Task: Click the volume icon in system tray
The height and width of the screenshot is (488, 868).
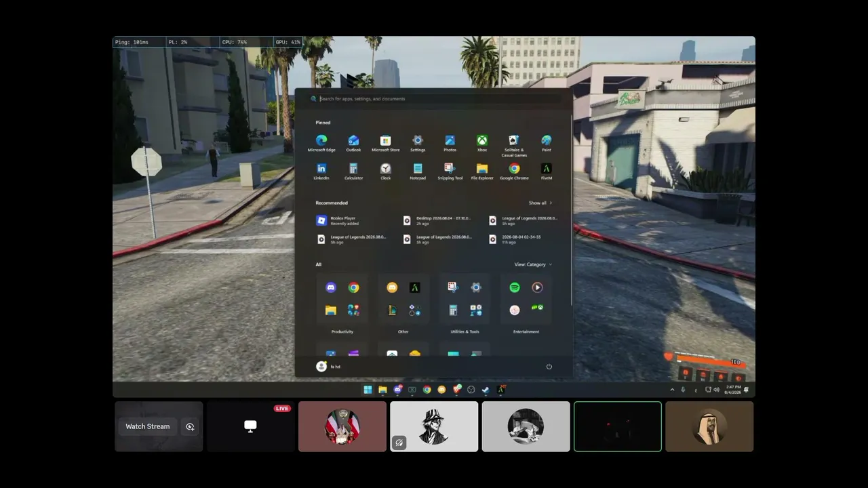Action: pos(716,390)
